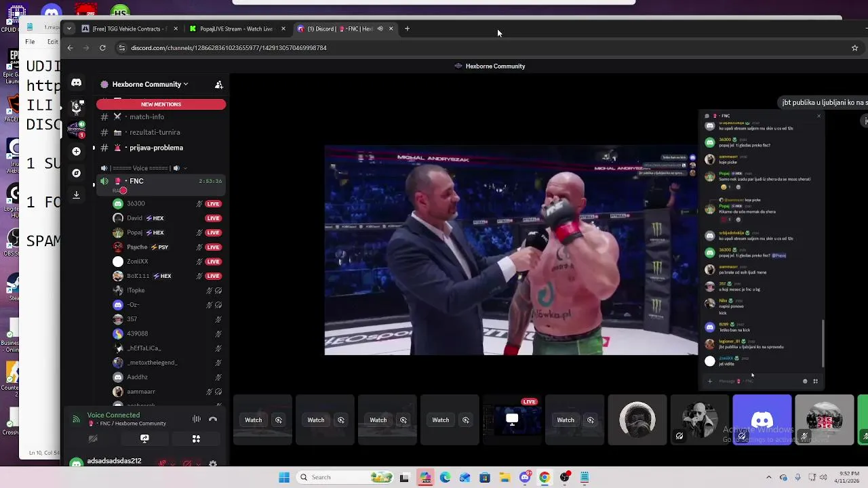Pop out first Watch stream tile
Screen dimensions: 868x488
[x=279, y=420]
